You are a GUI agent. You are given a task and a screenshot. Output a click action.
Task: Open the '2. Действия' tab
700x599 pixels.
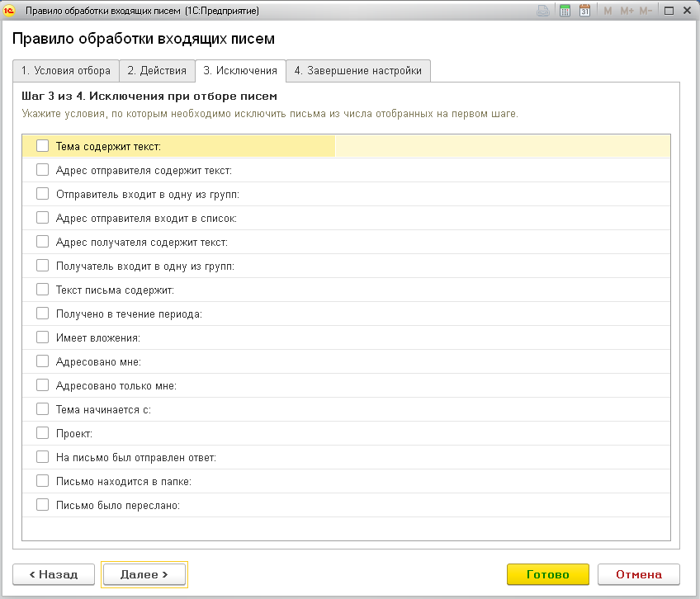[x=157, y=71]
